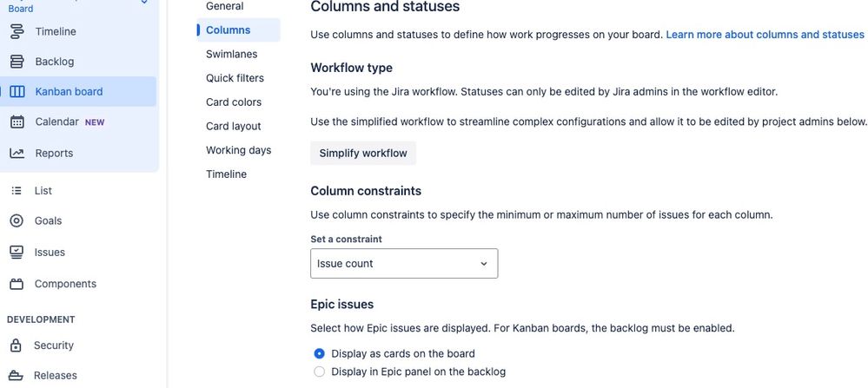Screen dimensions: 868x388
Task: Click the Kanban board icon
Action: pyautogui.click(x=17, y=91)
